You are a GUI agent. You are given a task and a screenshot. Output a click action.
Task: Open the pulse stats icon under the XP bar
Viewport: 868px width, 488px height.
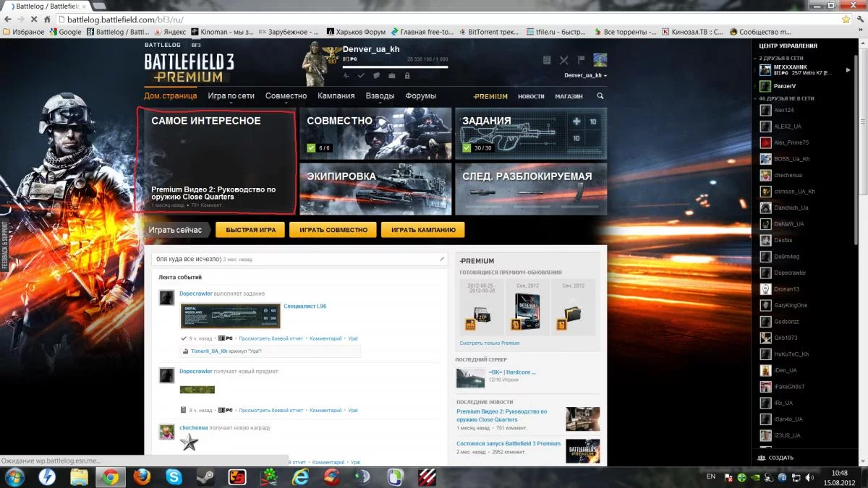(346, 75)
